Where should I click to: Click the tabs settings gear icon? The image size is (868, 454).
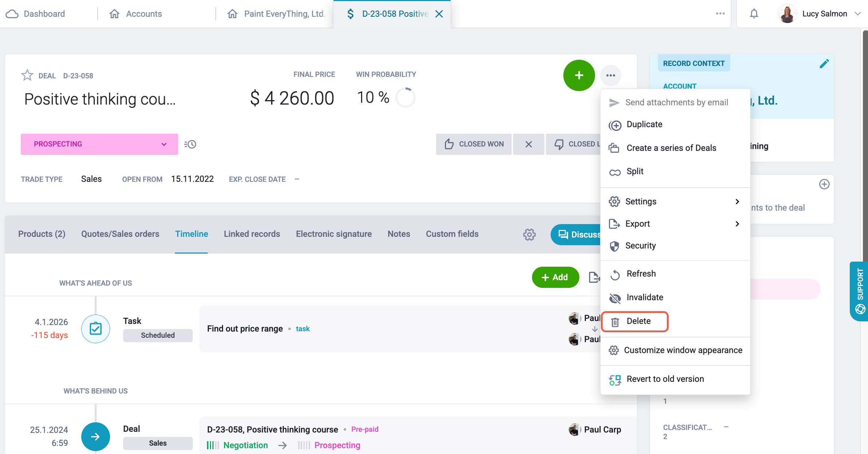click(x=529, y=234)
